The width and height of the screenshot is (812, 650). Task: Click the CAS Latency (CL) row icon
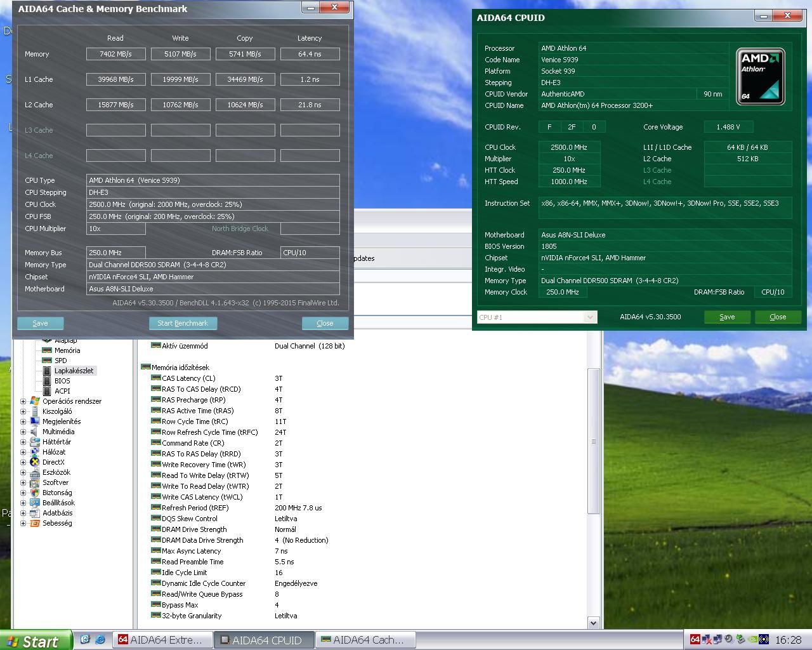point(156,378)
